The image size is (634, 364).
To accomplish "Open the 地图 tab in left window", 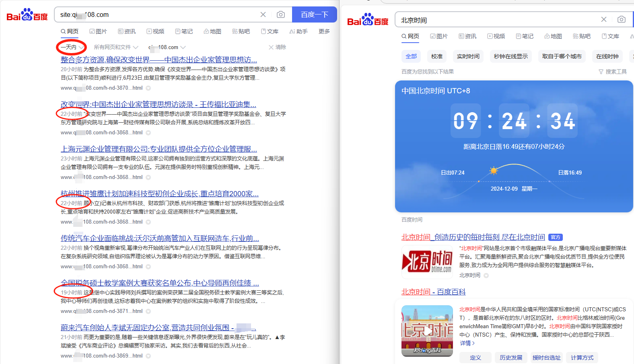I will [212, 31].
